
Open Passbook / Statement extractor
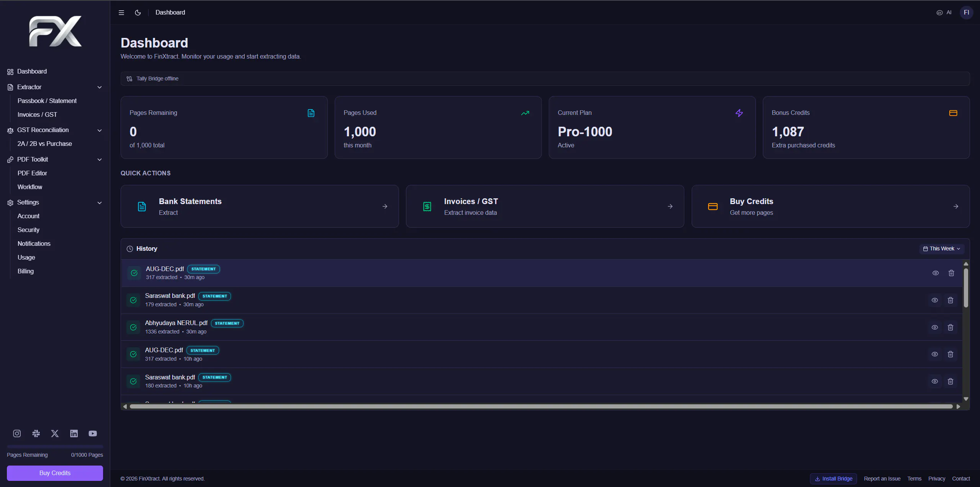tap(47, 101)
